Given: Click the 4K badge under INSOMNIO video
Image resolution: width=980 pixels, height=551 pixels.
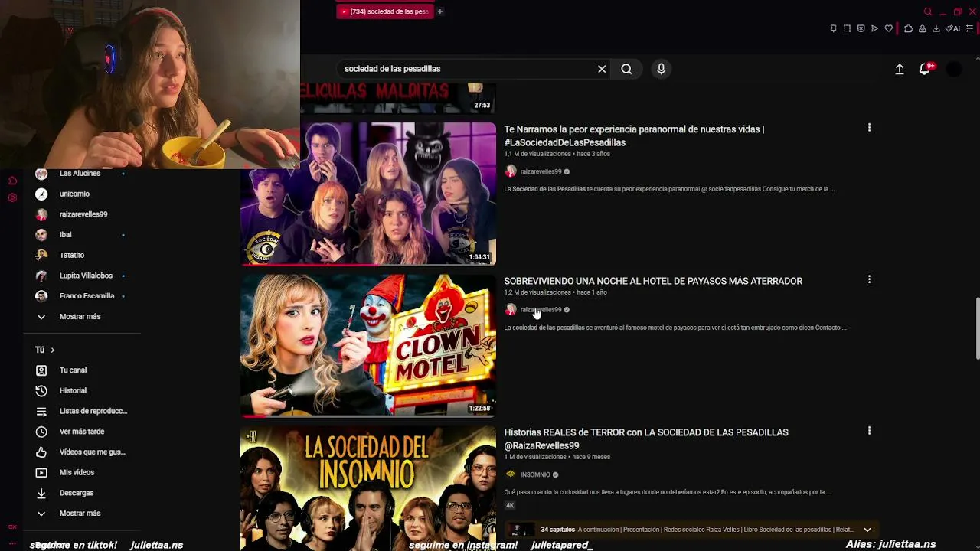Looking at the screenshot, I should 510,506.
